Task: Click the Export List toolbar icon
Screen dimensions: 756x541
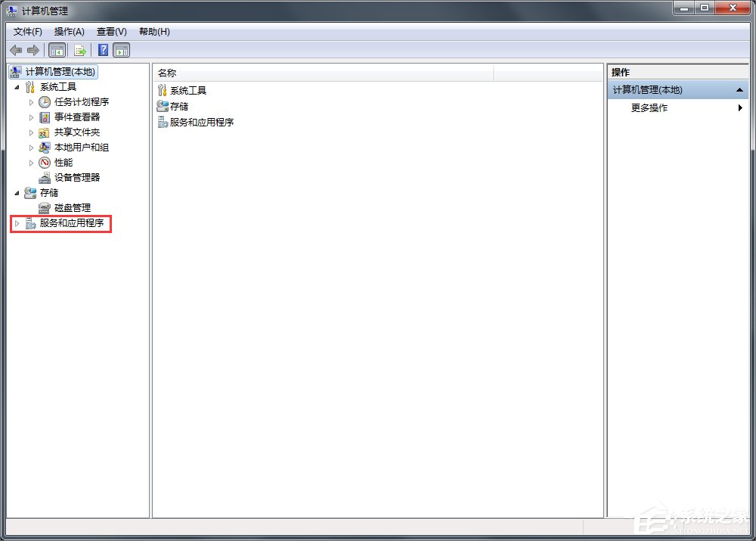Action: tap(79, 50)
